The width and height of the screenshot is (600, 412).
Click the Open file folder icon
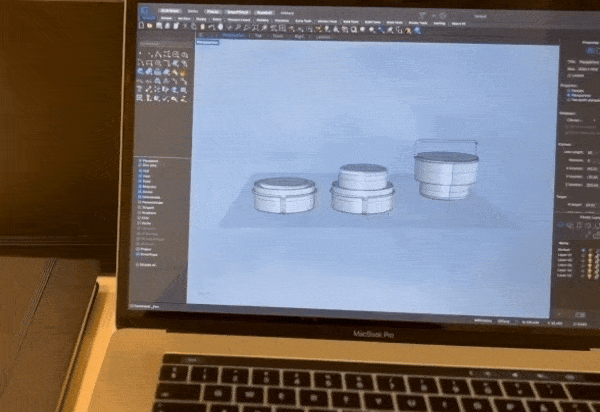(x=150, y=25)
